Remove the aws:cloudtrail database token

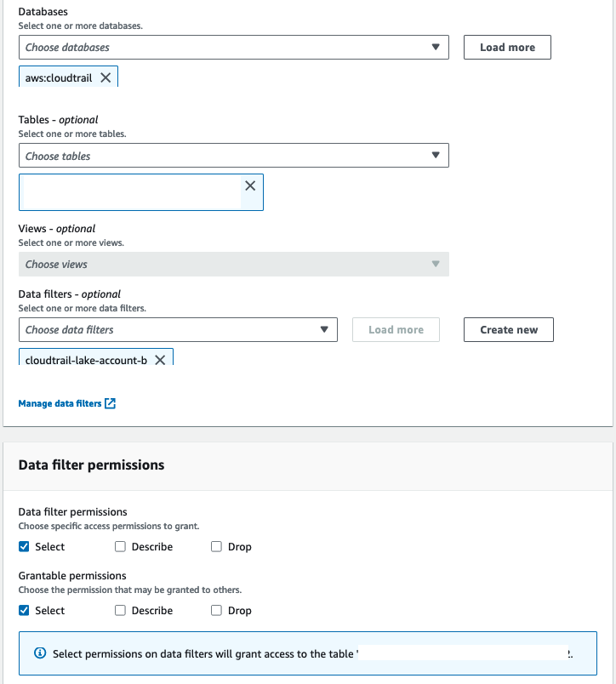(106, 77)
